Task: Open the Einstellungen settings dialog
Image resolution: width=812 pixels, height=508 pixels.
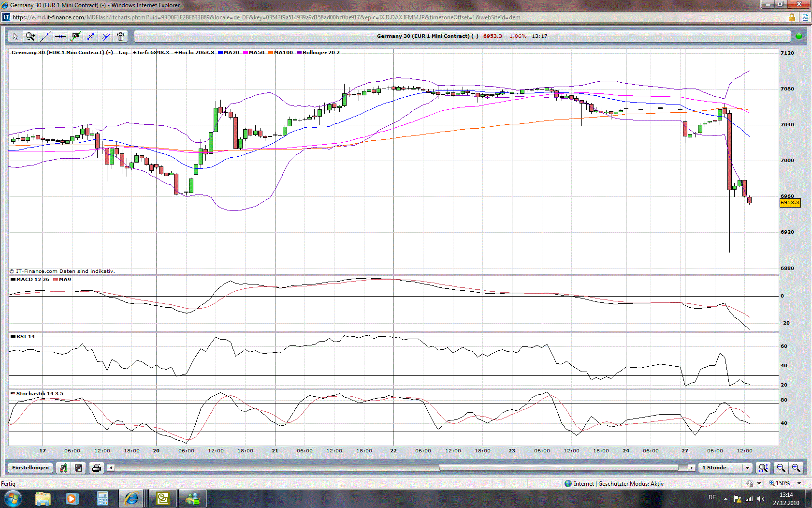Action: [30, 468]
